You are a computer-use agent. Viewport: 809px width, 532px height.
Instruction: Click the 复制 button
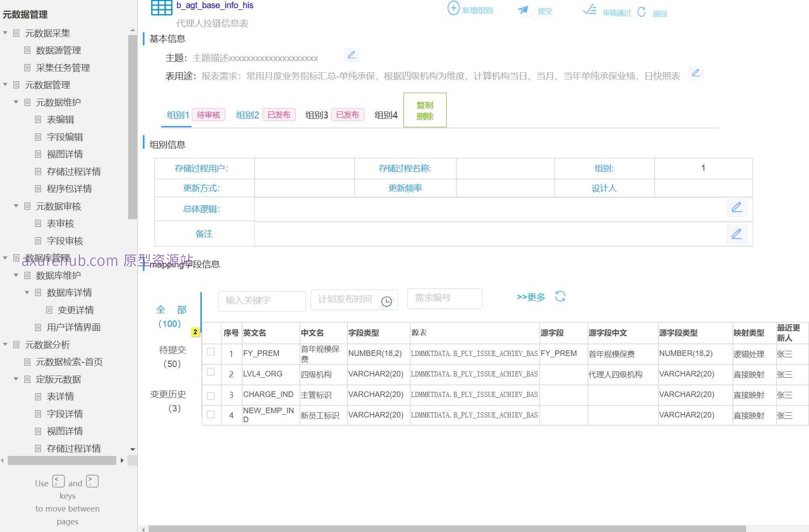click(x=424, y=105)
